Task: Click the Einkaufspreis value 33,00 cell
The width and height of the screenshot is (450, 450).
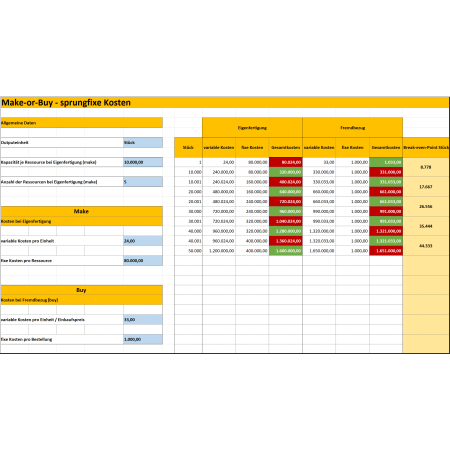Action: coord(143,319)
